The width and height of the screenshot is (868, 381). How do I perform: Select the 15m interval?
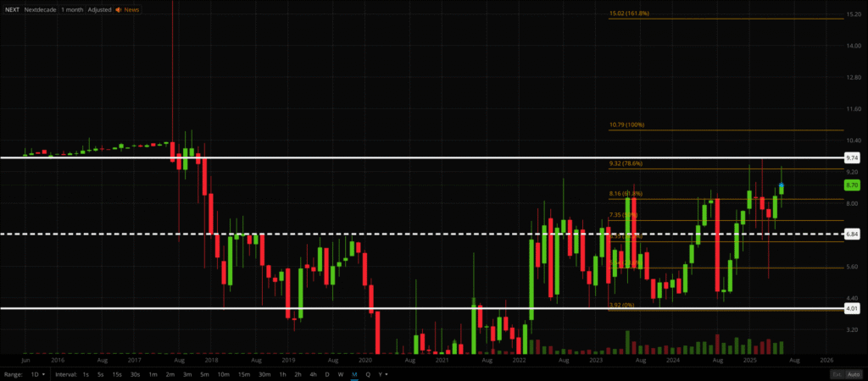[243, 373]
